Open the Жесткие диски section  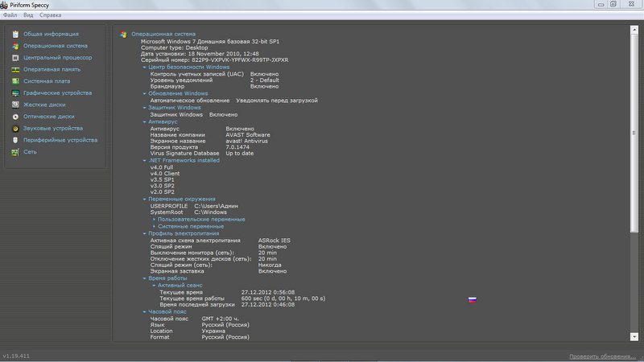44,105
